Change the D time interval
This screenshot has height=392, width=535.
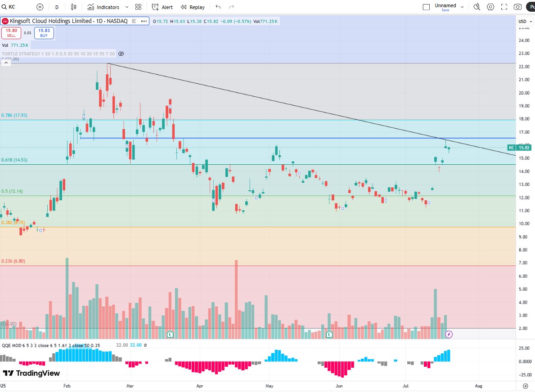57,7
